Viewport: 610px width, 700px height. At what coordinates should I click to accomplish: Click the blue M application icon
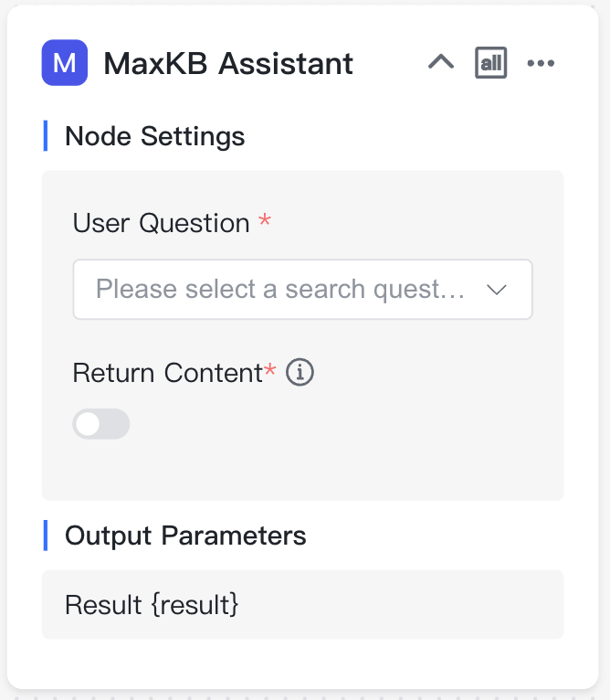[65, 62]
